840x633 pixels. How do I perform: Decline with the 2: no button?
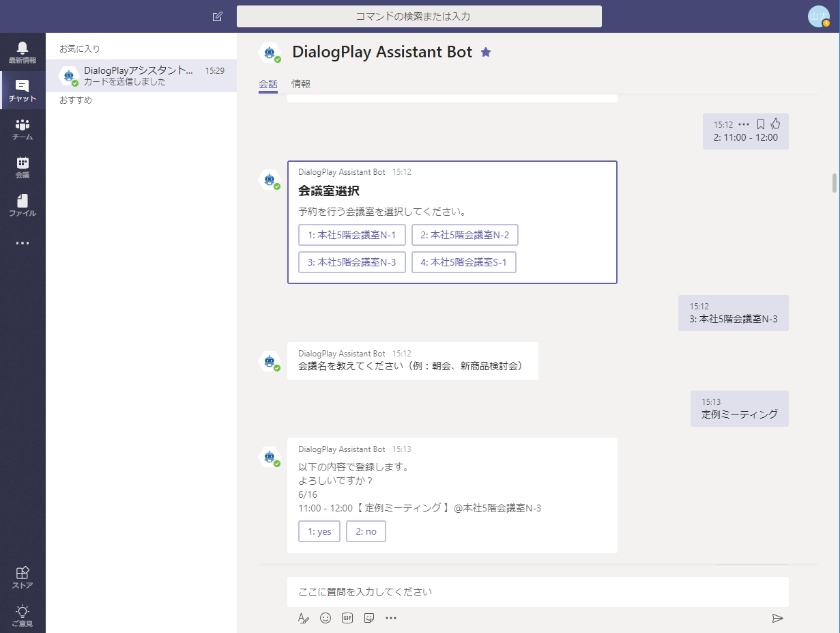[x=366, y=531]
